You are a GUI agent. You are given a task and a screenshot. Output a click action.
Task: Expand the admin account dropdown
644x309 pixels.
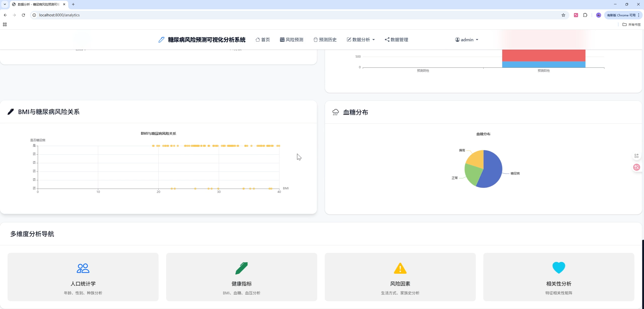click(x=466, y=40)
